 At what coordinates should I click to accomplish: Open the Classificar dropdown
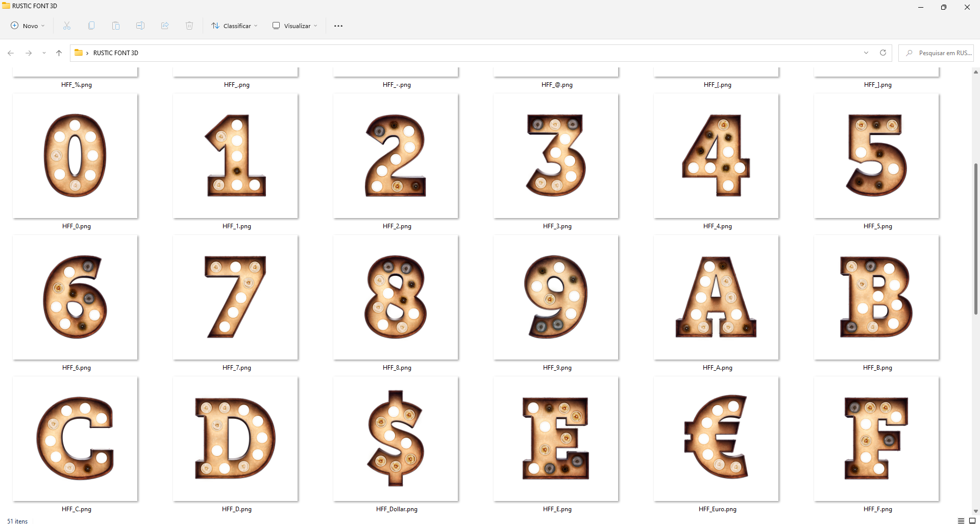coord(234,26)
